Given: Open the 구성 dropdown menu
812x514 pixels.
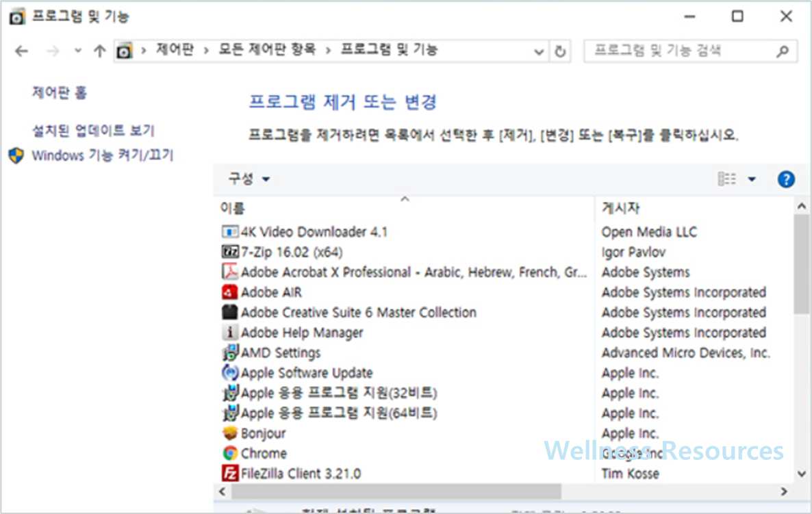Looking at the screenshot, I should [x=249, y=179].
